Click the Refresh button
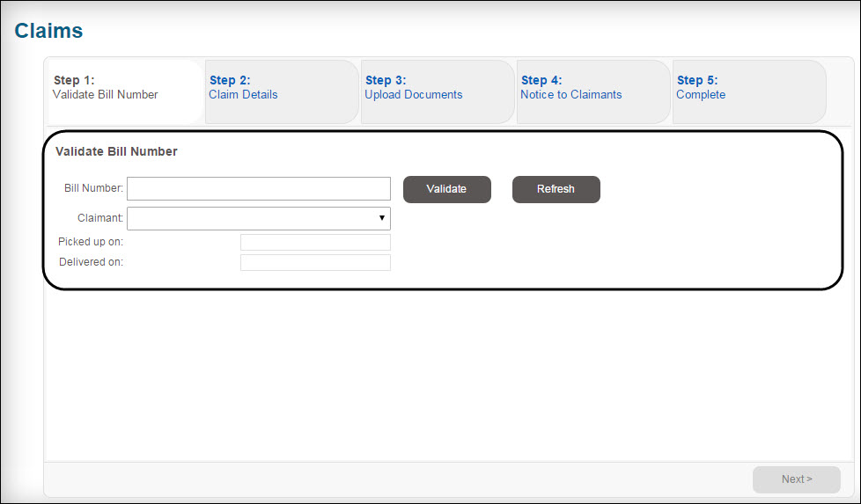This screenshot has height=504, width=861. (556, 189)
